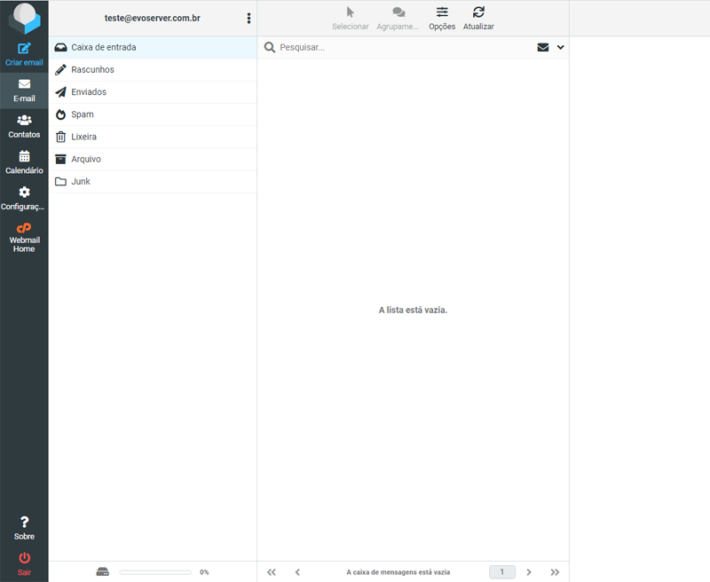
Task: Expand the message filter dropdown arrow
Action: pos(560,47)
